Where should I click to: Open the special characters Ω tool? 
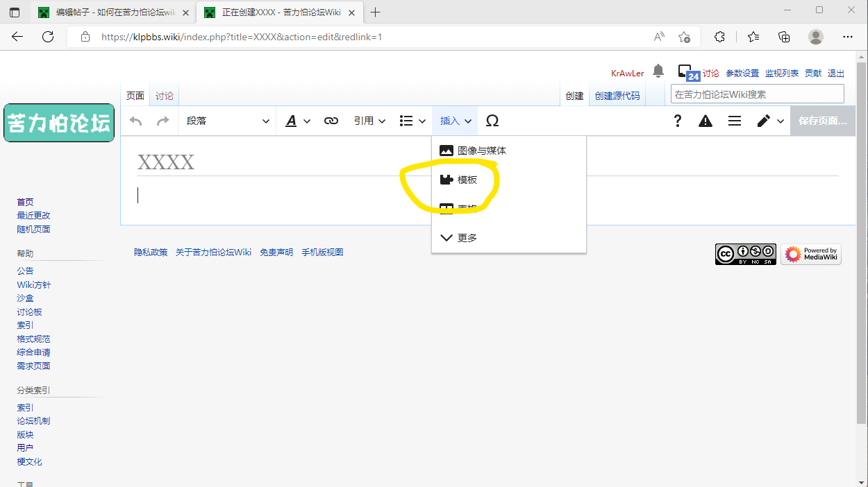pyautogui.click(x=492, y=121)
